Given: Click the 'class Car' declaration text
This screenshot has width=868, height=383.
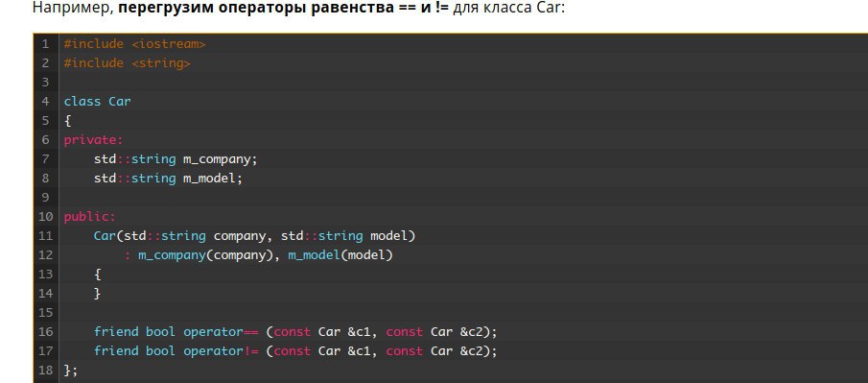Looking at the screenshot, I should [x=98, y=102].
